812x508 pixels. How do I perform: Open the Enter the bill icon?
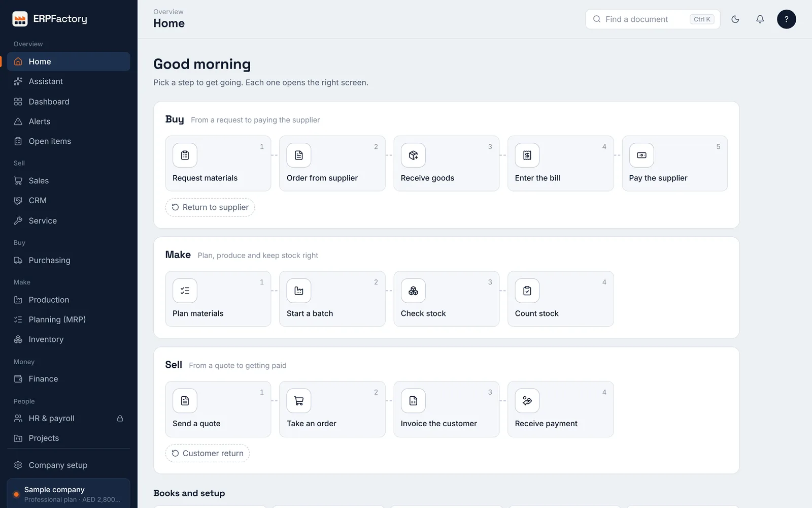527,155
